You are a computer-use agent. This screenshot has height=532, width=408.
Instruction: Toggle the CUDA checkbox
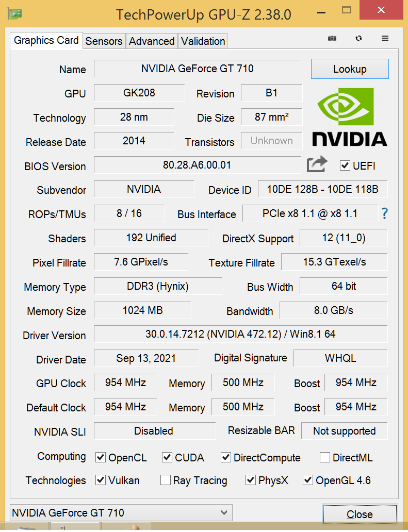click(x=167, y=457)
